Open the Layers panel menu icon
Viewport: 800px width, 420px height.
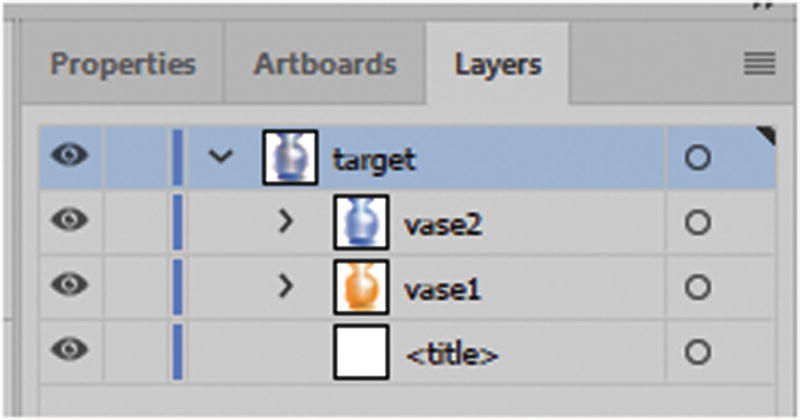(x=759, y=65)
